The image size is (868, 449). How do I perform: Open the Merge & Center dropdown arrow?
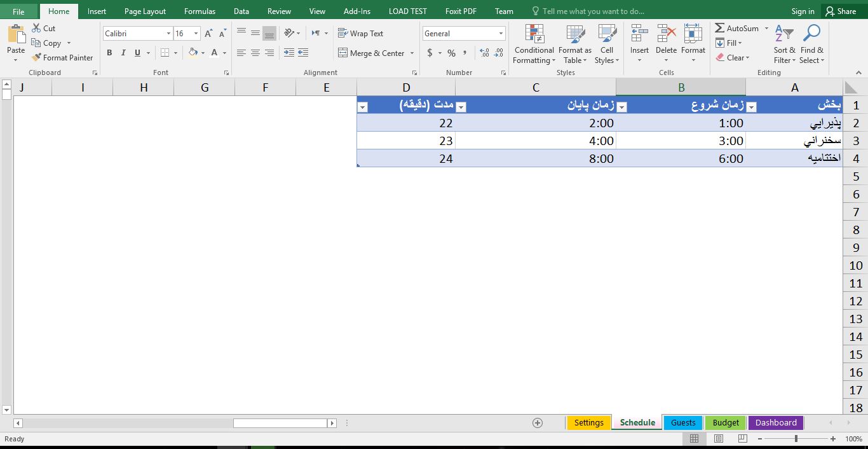pos(412,53)
